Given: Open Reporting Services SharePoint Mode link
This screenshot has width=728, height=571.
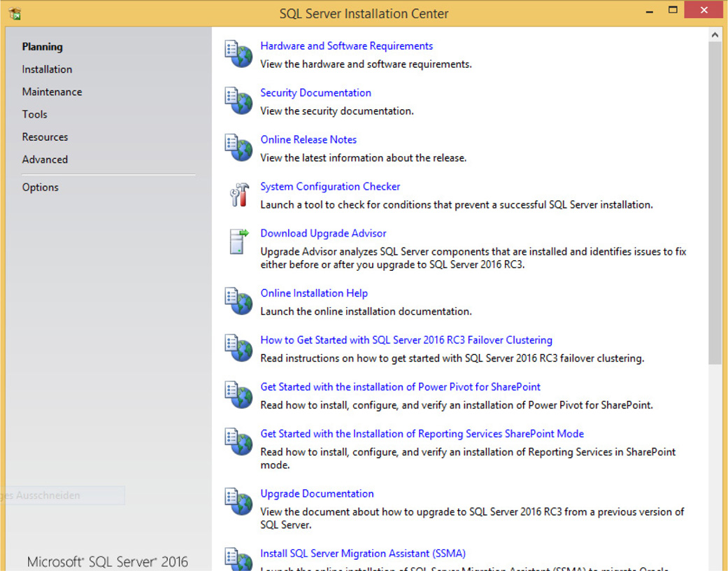Looking at the screenshot, I should click(x=422, y=434).
